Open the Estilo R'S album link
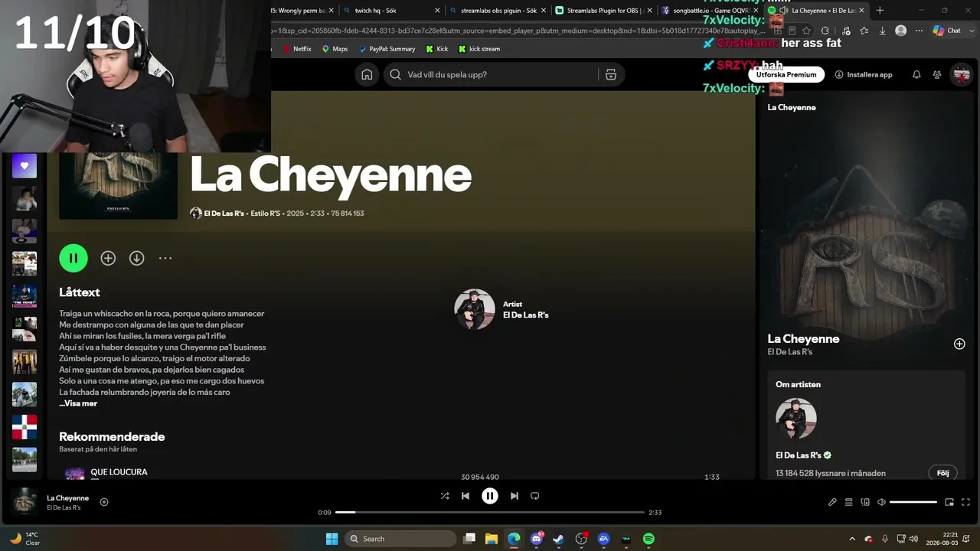Viewport: 980px width, 551px height. point(266,214)
